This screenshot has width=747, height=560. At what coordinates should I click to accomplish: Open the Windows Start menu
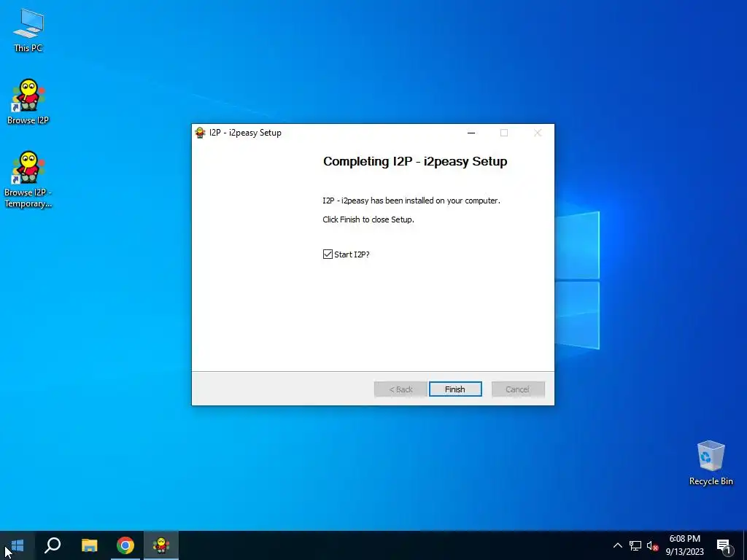pos(18,545)
